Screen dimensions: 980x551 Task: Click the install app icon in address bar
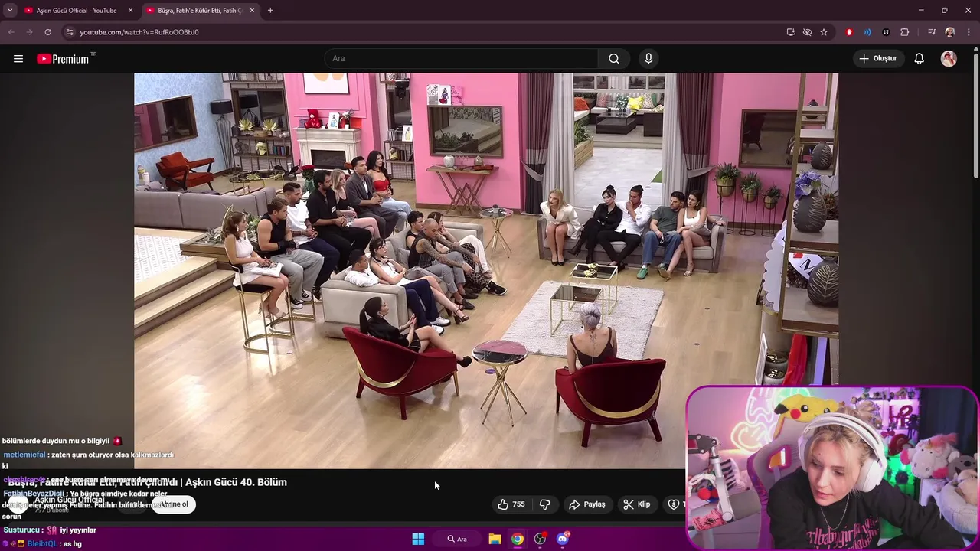coord(791,32)
